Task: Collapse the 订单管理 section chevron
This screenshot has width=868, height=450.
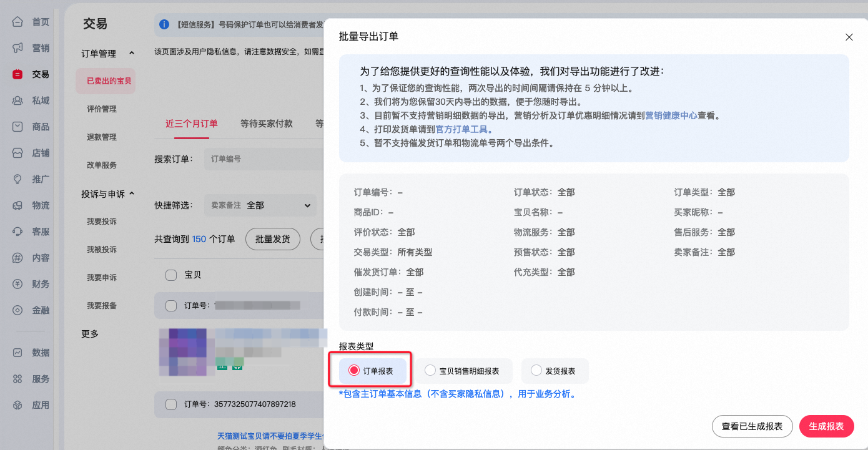Action: tap(131, 54)
